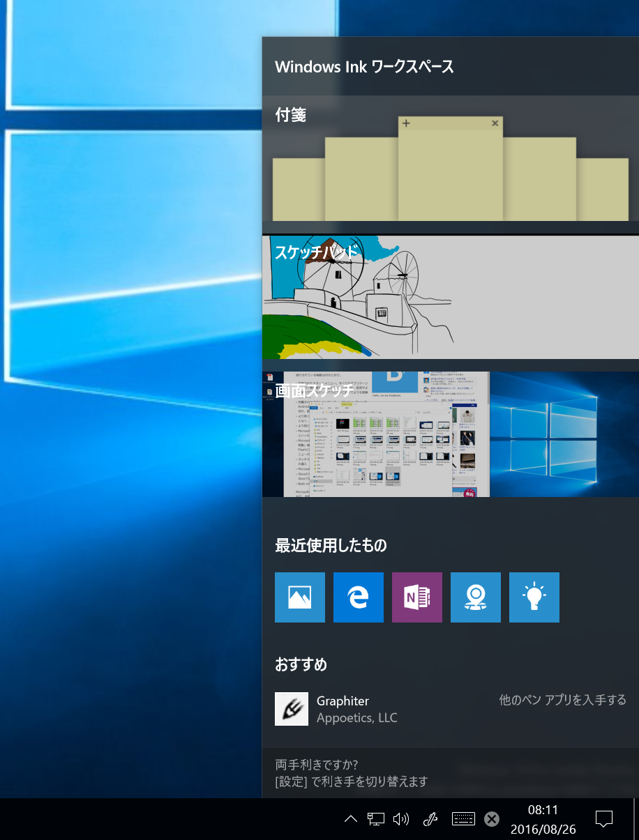Select the Graphiter app suggestion

[342, 708]
